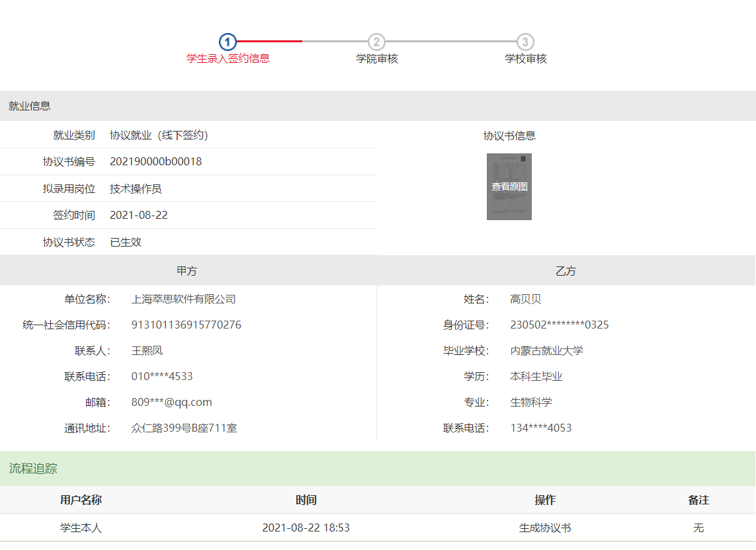Click the 流程追踪 section header
The image size is (756, 550).
33,469
